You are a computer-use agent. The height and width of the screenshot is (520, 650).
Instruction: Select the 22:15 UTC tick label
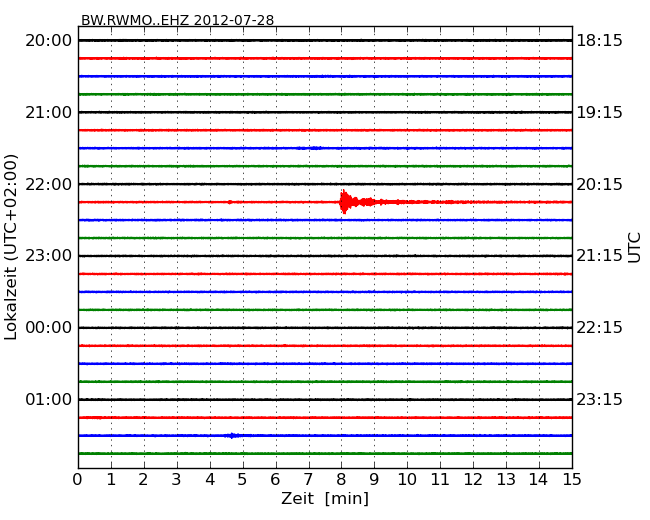[x=599, y=328]
